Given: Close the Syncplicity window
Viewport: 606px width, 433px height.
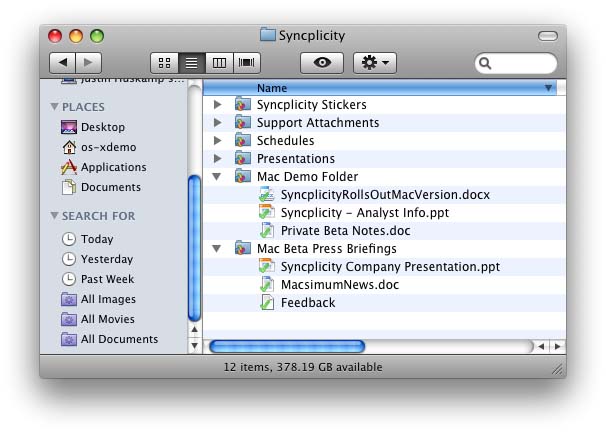Looking at the screenshot, I should point(55,36).
